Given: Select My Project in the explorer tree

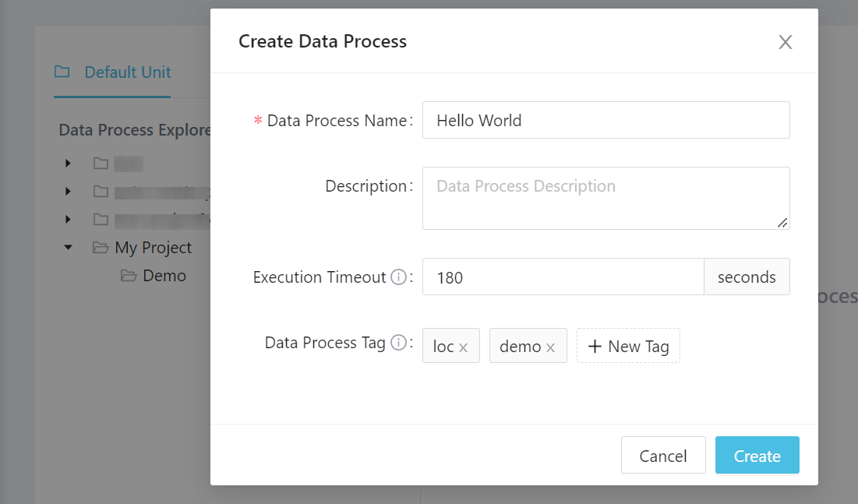Looking at the screenshot, I should tap(153, 248).
